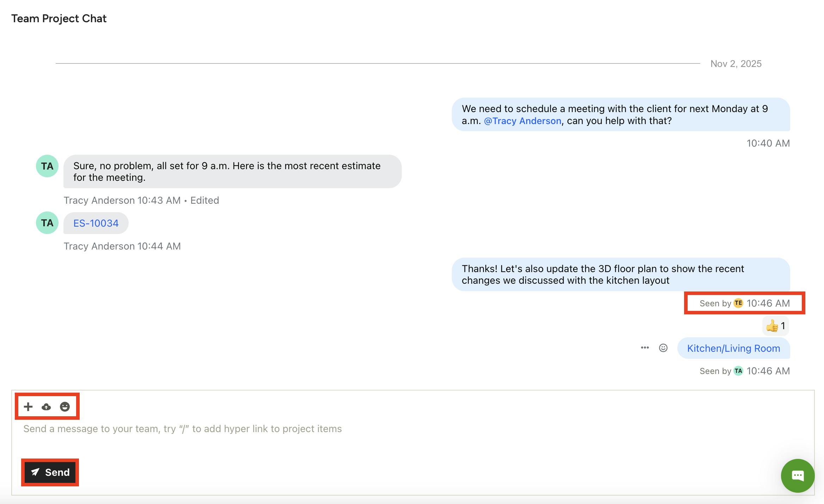The height and width of the screenshot is (504, 824).
Task: Click the 'Sure, no problem' message bubble
Action: click(x=232, y=172)
